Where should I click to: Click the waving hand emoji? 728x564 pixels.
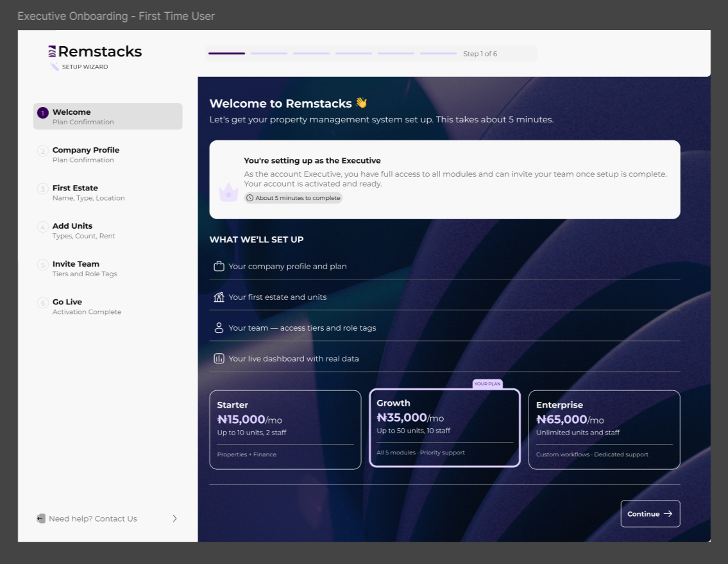(361, 103)
